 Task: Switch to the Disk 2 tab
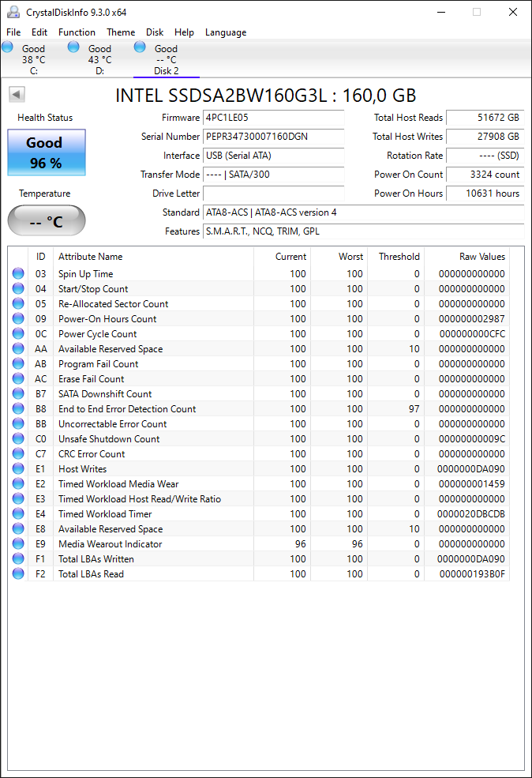tap(166, 59)
